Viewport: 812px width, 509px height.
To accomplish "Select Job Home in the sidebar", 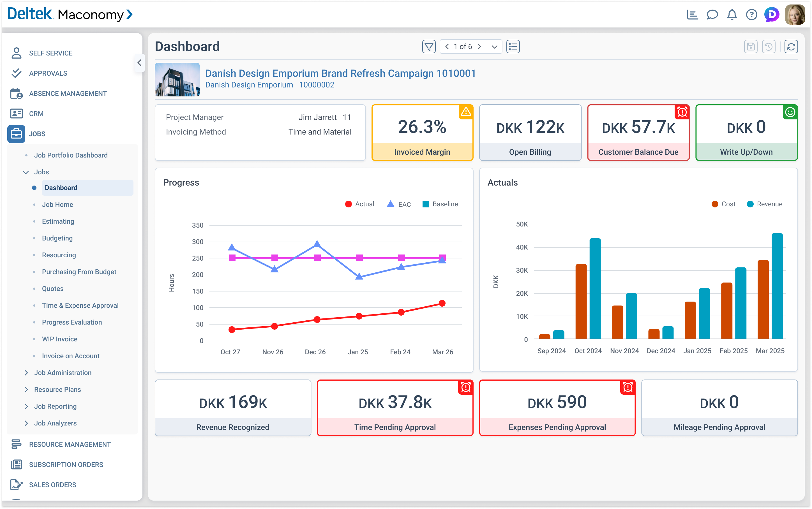I will [57, 204].
